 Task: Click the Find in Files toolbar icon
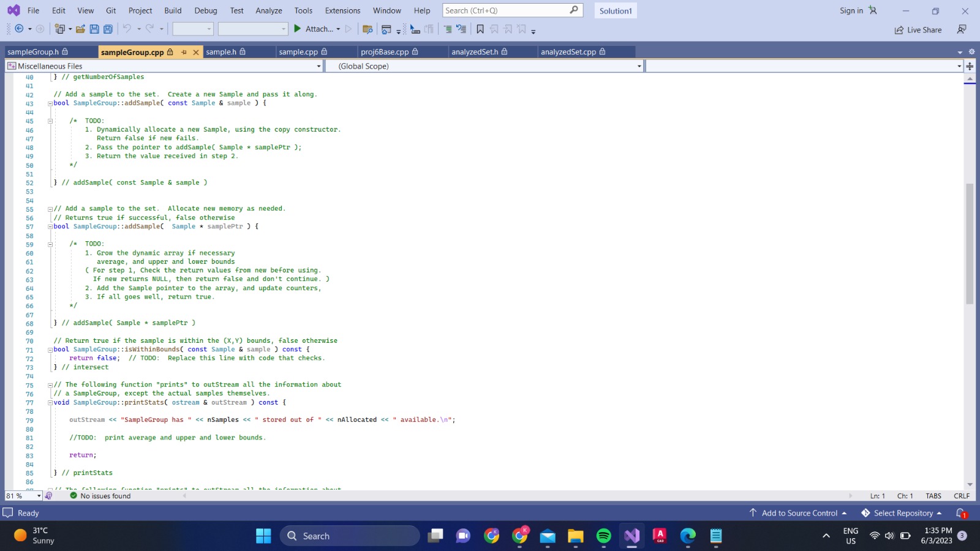click(x=368, y=29)
